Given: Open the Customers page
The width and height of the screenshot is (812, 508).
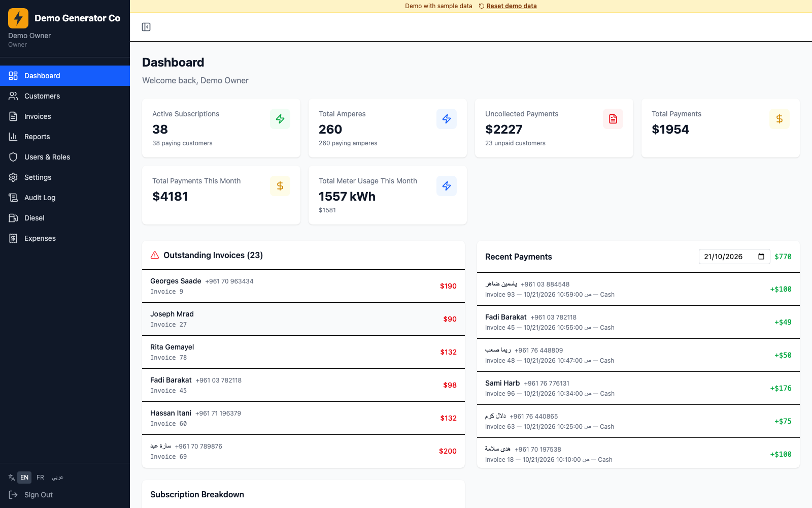Looking at the screenshot, I should click(x=65, y=96).
